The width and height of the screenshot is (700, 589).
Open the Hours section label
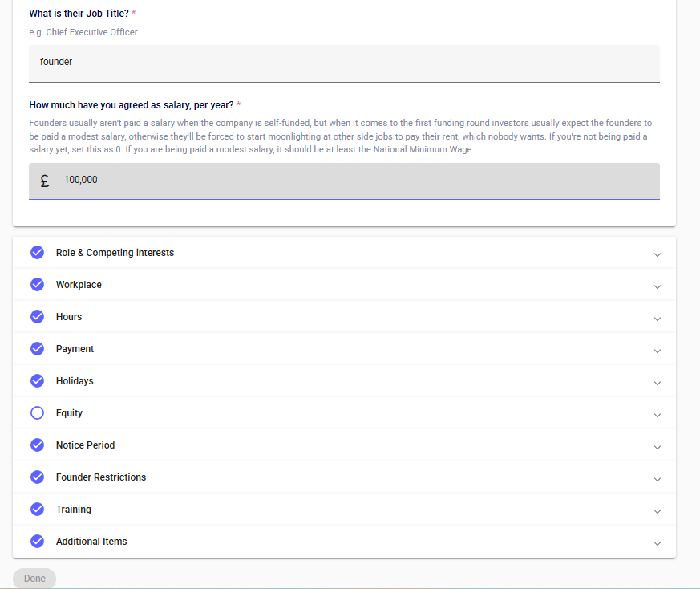pos(69,317)
